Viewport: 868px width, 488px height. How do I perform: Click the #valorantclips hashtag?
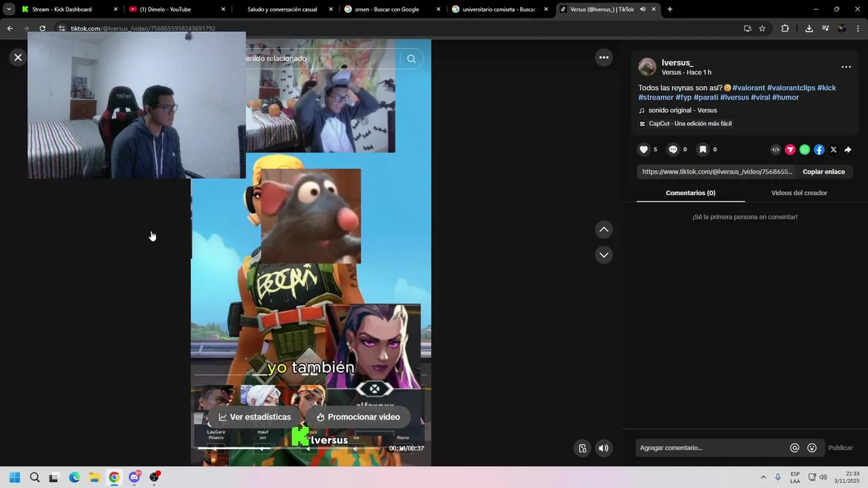coord(791,88)
